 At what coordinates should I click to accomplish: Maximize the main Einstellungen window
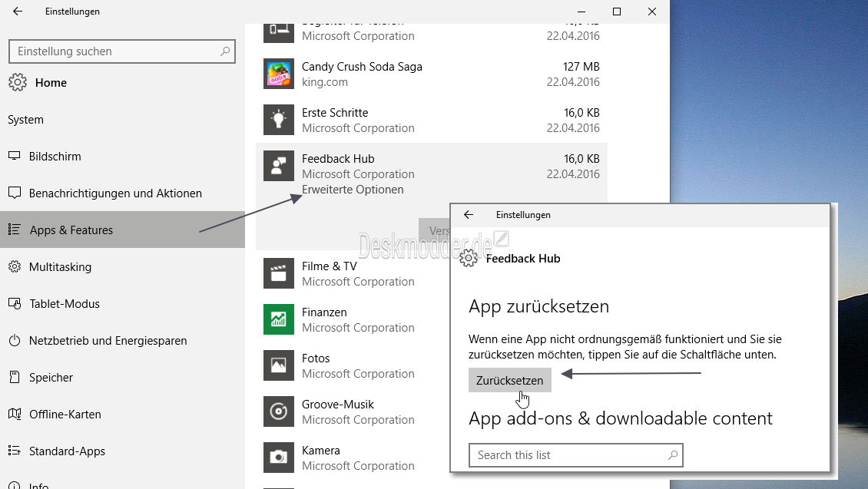617,11
